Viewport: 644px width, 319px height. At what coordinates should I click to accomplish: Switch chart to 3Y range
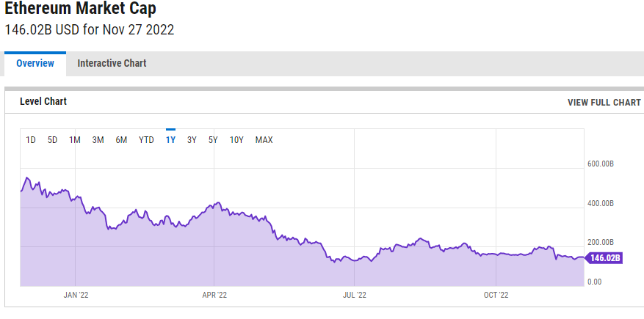(x=192, y=140)
